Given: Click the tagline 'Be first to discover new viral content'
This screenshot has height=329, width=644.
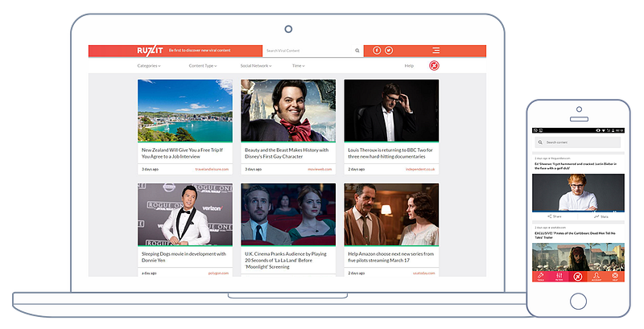Looking at the screenshot, I should [x=200, y=51].
